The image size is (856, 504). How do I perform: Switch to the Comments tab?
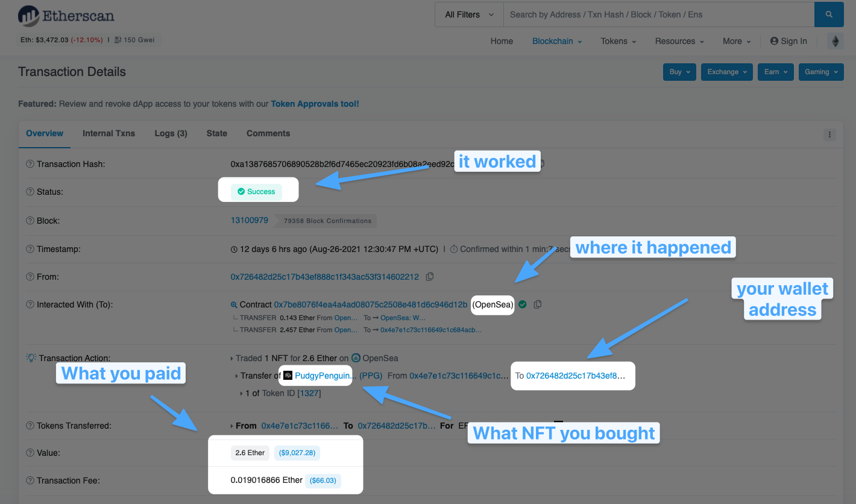pyautogui.click(x=268, y=133)
